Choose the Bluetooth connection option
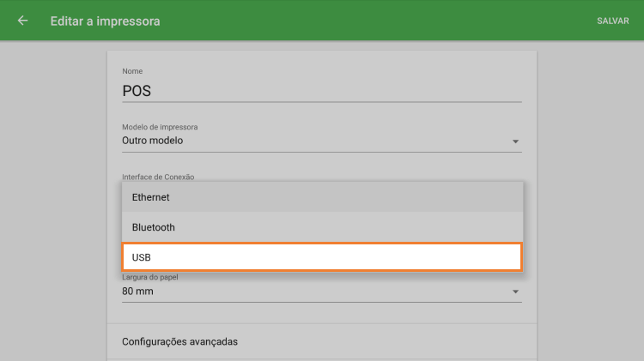The height and width of the screenshot is (361, 644). (321, 227)
